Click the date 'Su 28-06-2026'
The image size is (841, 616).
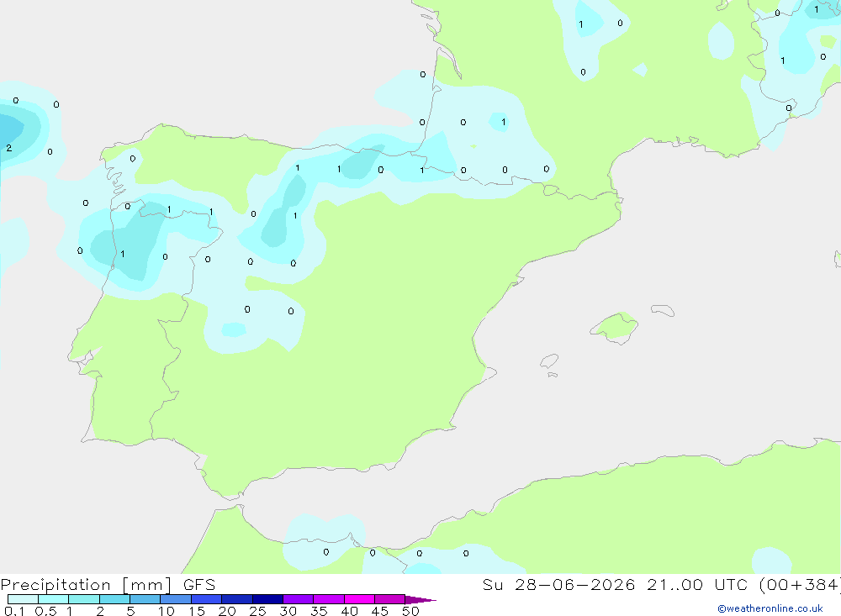tap(558, 584)
